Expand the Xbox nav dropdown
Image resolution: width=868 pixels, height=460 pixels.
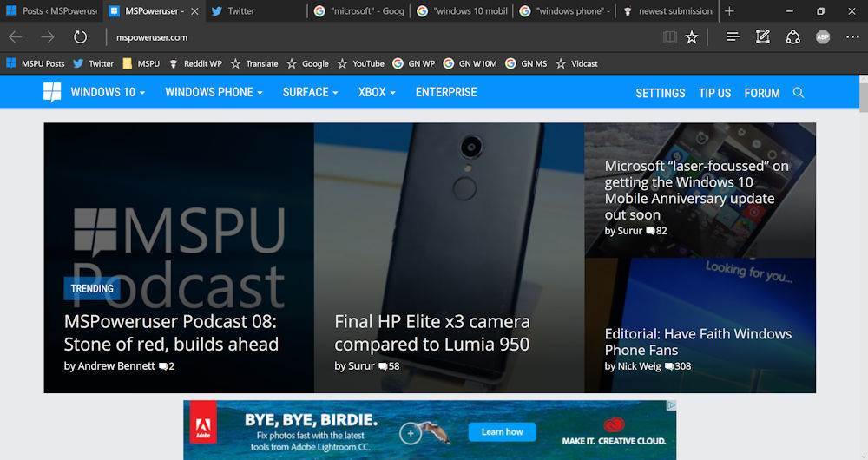point(377,92)
